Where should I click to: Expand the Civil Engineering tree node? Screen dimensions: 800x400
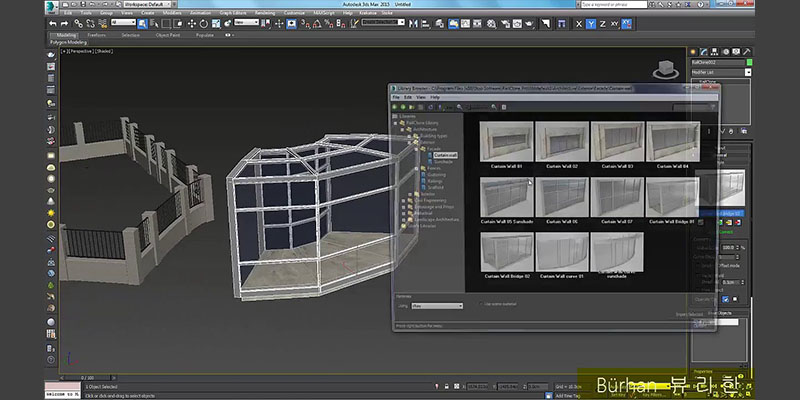tap(403, 201)
